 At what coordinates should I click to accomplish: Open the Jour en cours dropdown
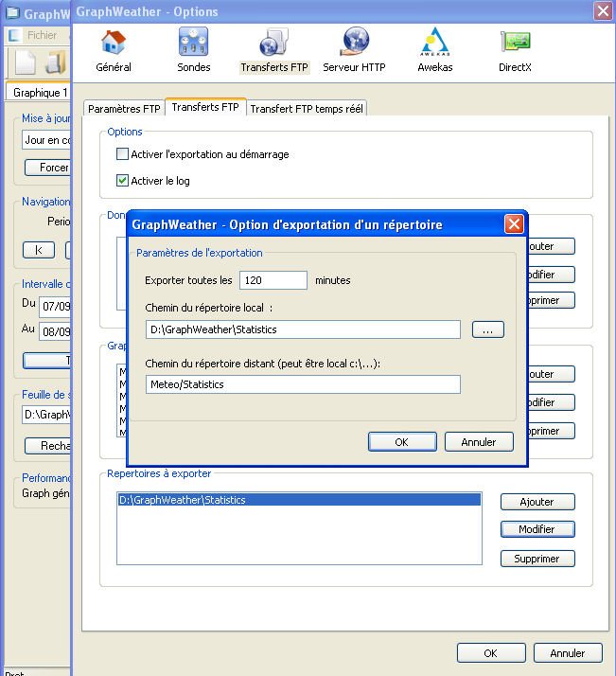tap(46, 140)
